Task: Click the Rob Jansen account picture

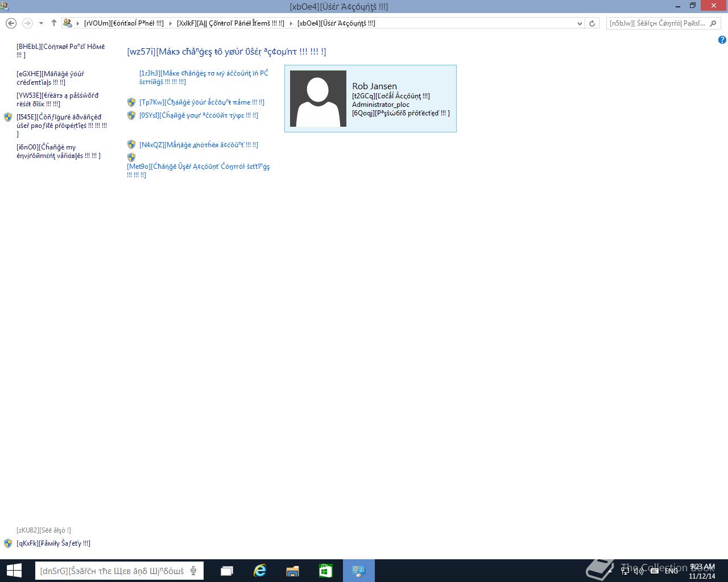Action: pos(318,99)
